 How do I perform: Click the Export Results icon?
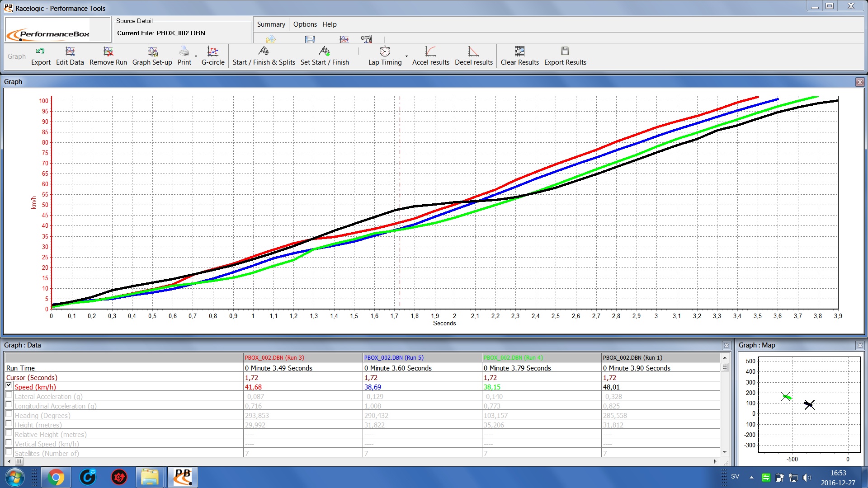(565, 56)
